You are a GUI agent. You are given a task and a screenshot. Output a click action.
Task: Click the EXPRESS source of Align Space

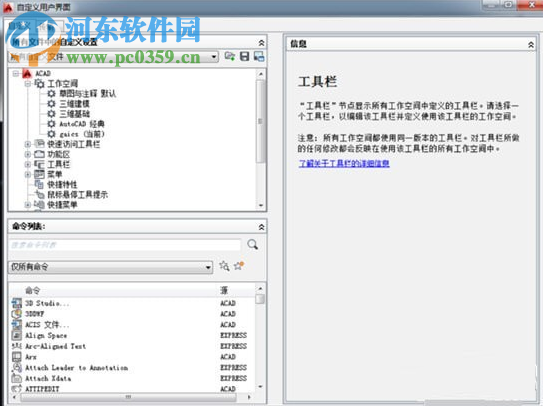pos(233,335)
